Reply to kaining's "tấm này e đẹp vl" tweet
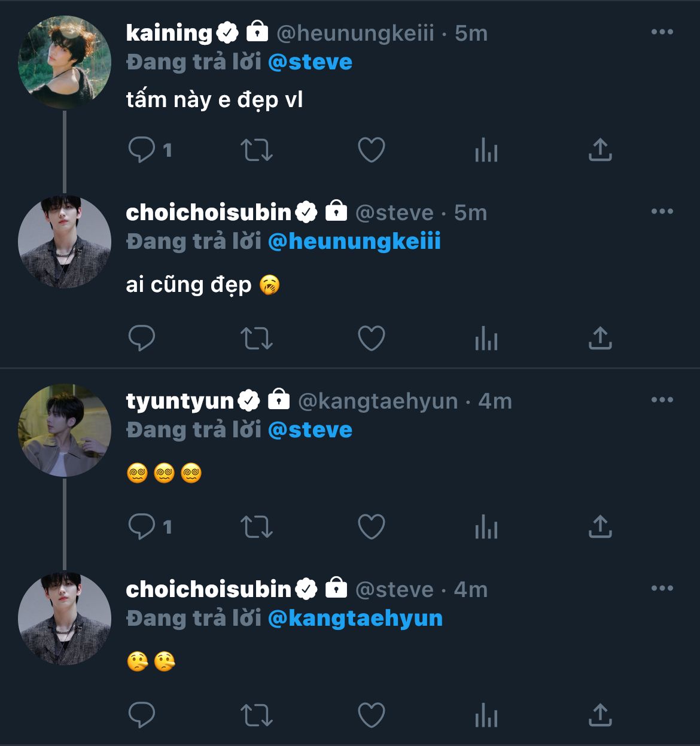The image size is (700, 746). 142,150
